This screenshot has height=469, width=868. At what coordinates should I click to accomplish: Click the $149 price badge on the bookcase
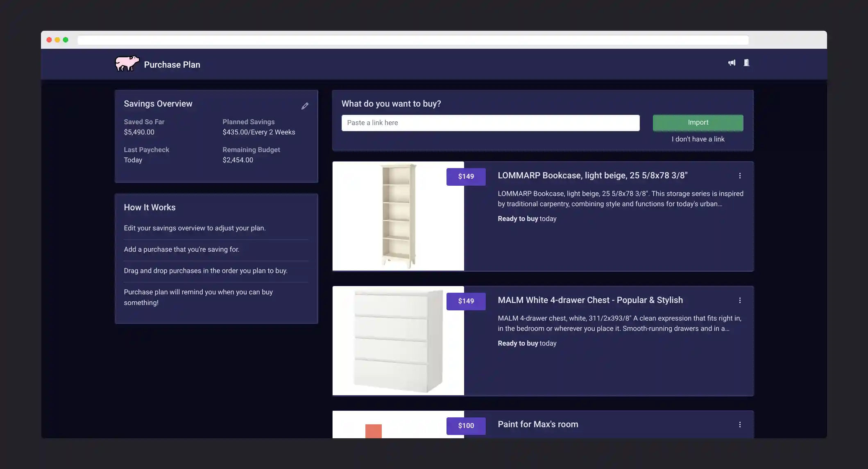(x=466, y=176)
